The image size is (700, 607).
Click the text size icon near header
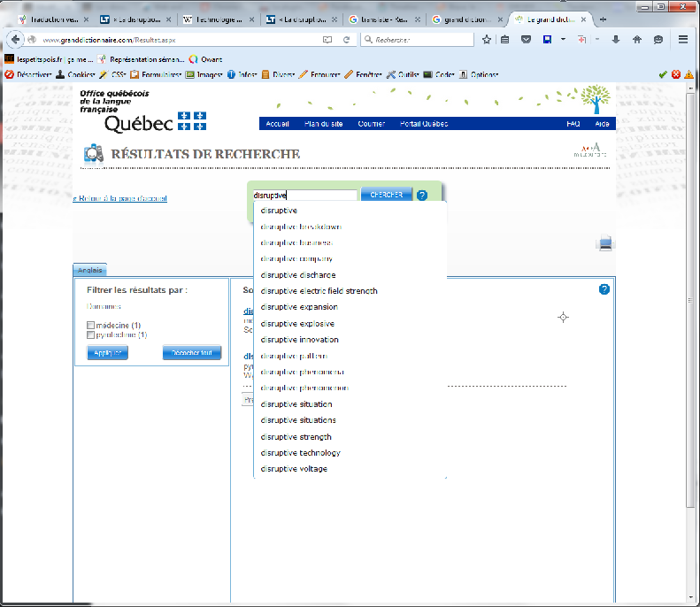tap(590, 150)
